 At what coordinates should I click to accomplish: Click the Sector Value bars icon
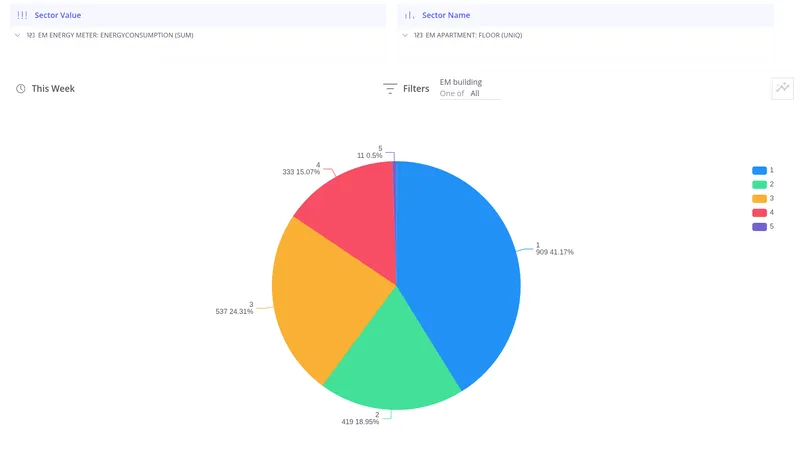point(22,15)
